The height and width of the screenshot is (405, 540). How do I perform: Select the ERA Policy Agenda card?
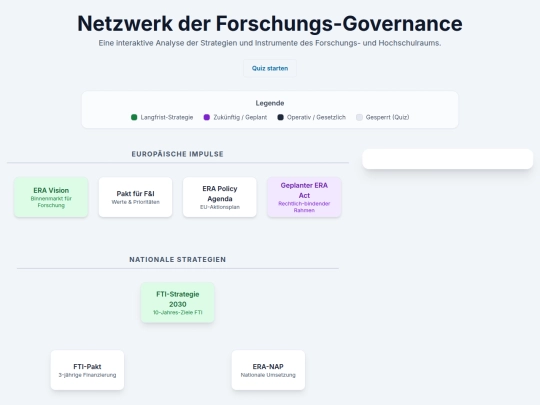220,197
